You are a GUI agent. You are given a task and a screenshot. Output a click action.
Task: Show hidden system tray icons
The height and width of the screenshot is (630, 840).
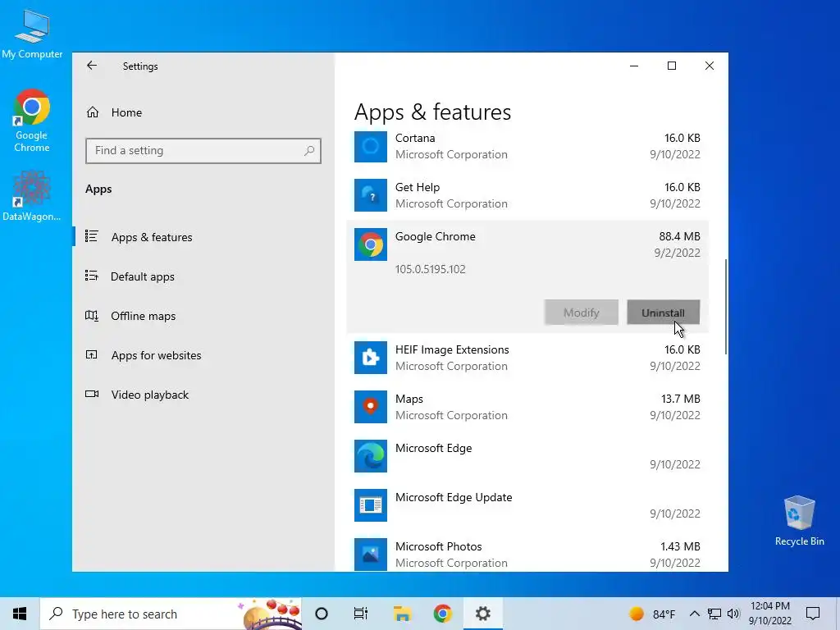694,614
